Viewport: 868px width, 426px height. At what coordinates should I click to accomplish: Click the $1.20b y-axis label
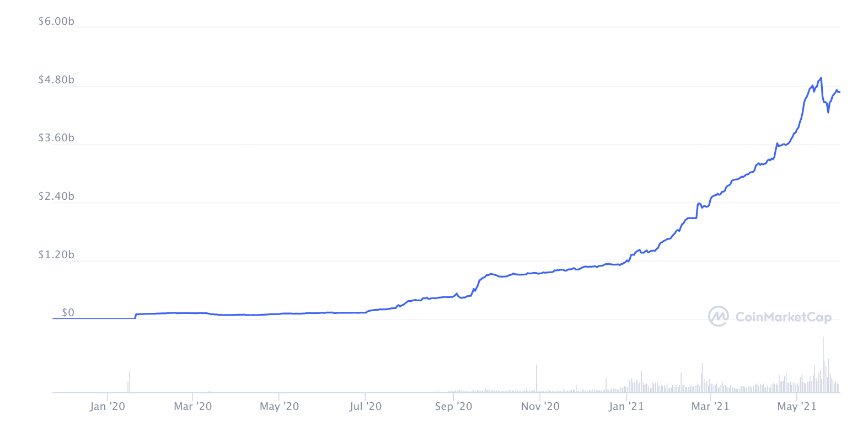(56, 255)
